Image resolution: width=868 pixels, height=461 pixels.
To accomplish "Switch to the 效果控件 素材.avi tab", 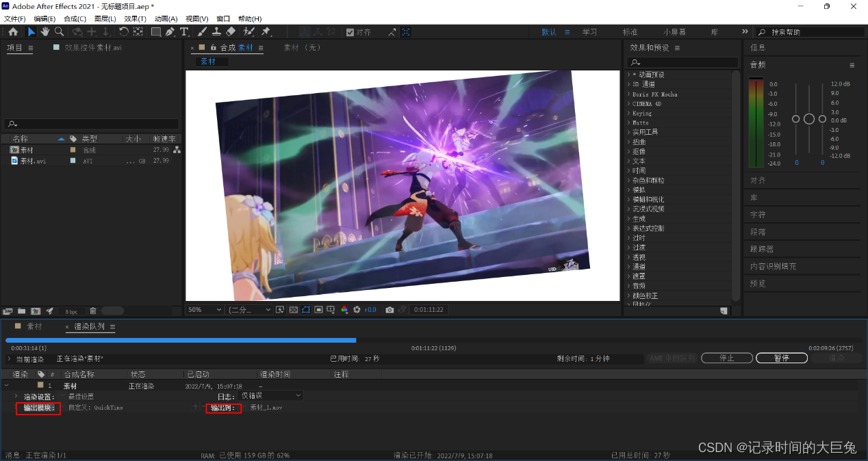I will pos(93,48).
